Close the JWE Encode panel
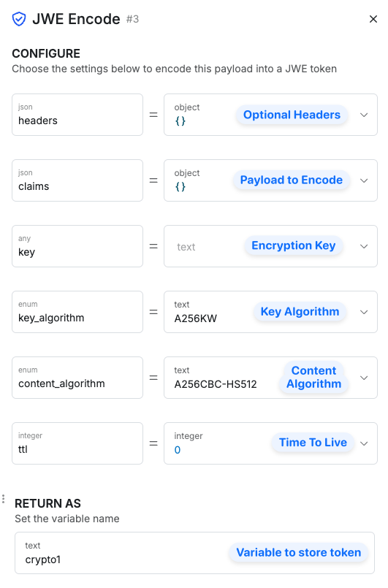 tap(373, 19)
